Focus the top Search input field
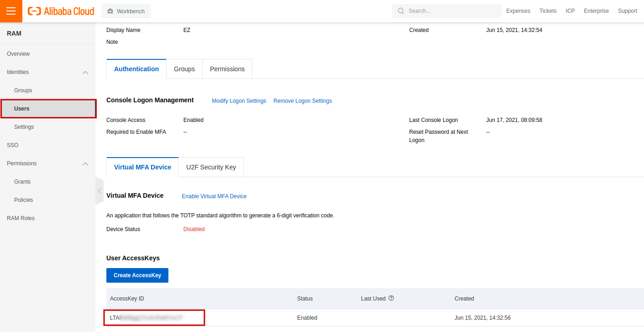The height and width of the screenshot is (332, 644). coord(446,11)
